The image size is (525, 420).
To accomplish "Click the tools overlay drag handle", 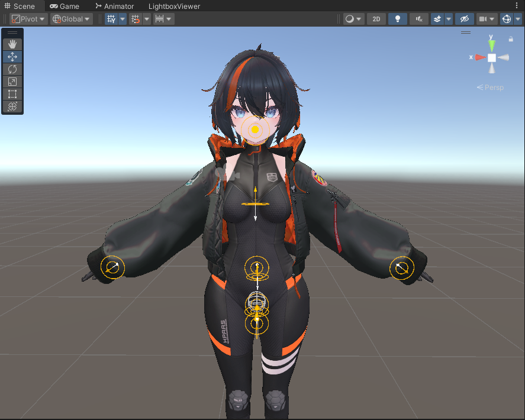I will (12, 33).
